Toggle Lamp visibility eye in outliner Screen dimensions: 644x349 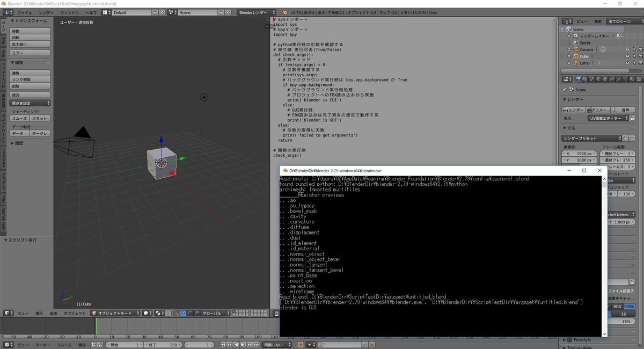627,63
